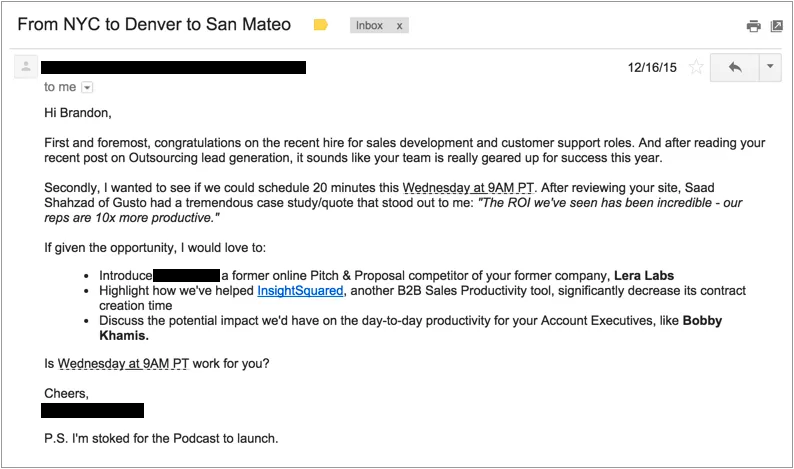This screenshot has width=794, height=469.
Task: Open the InsightSquared link
Action: point(300,291)
